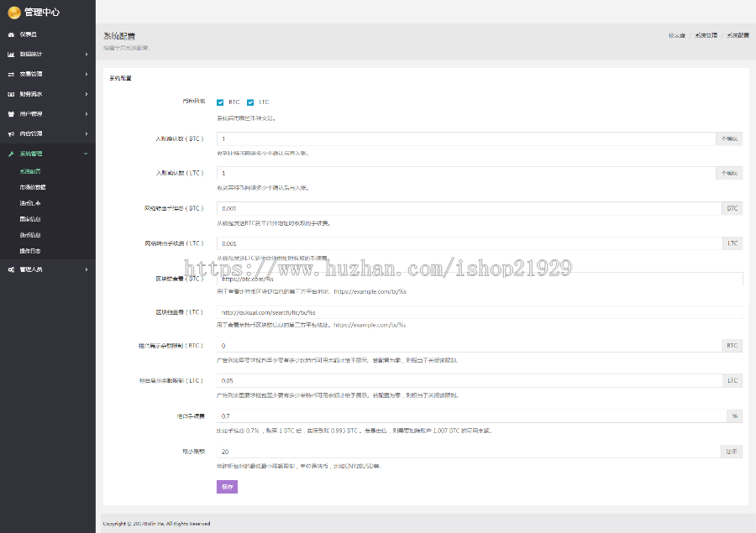Expand the 数据统计 menu chevron
756x533 pixels.
tap(87, 55)
